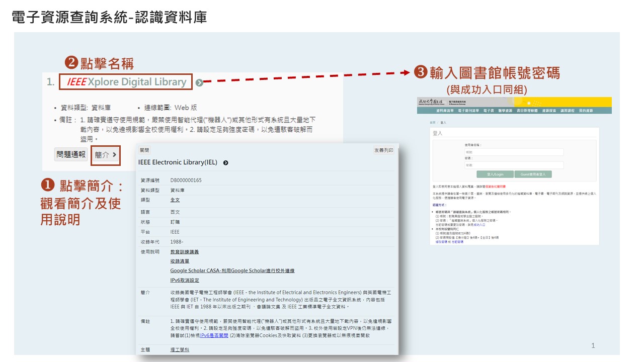Viewport: 644px width, 362px height.
Task: Open the red 個資告知聲明書 link
Action: pyautogui.click(x=496, y=187)
